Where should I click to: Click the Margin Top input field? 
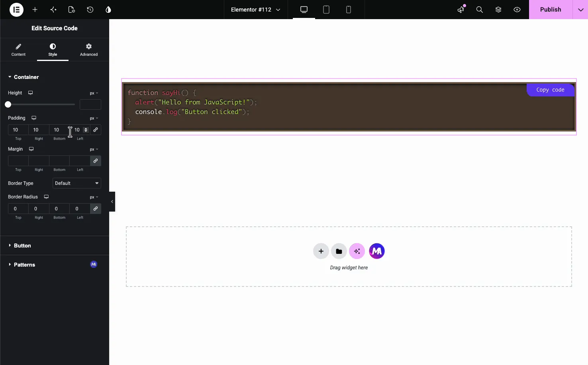point(18,161)
